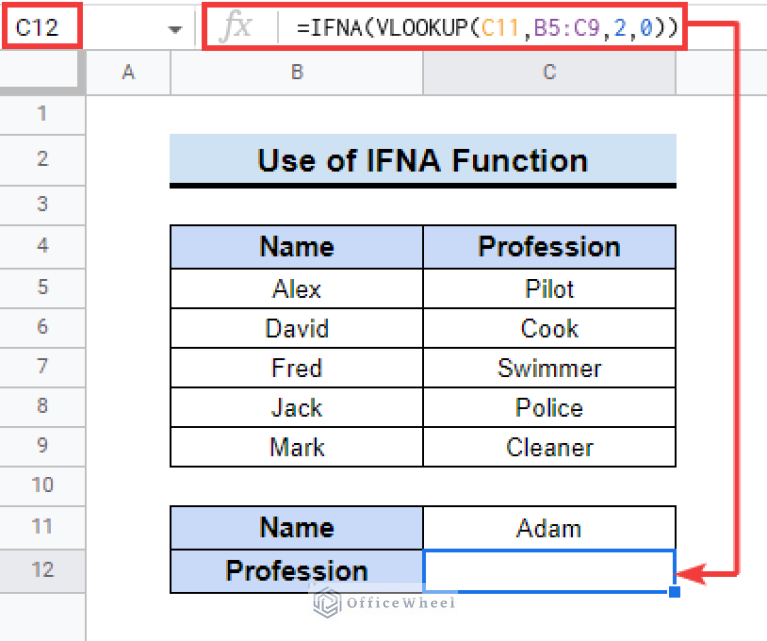This screenshot has width=767, height=641.
Task: Select row 4 header
Action: (x=42, y=246)
